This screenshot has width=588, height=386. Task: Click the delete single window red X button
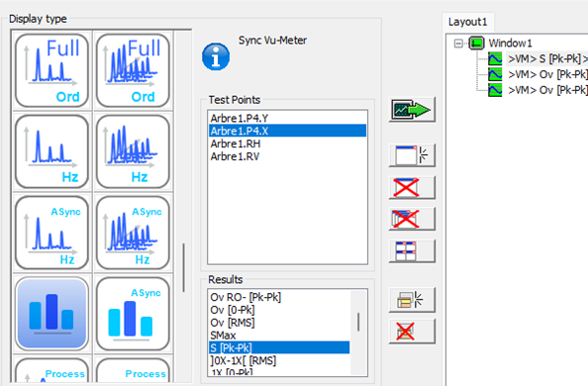[x=412, y=188]
